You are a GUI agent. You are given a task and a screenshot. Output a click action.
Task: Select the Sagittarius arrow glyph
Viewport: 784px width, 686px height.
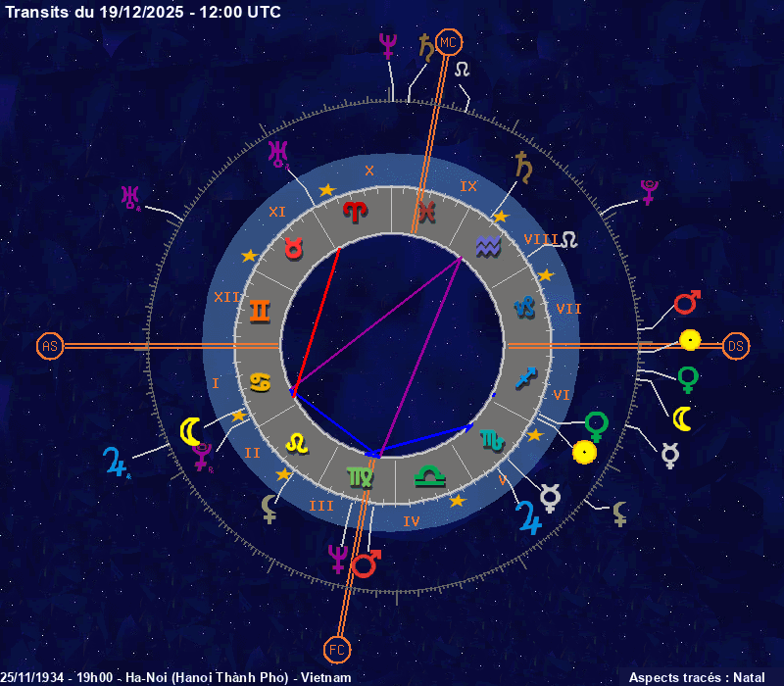[527, 377]
